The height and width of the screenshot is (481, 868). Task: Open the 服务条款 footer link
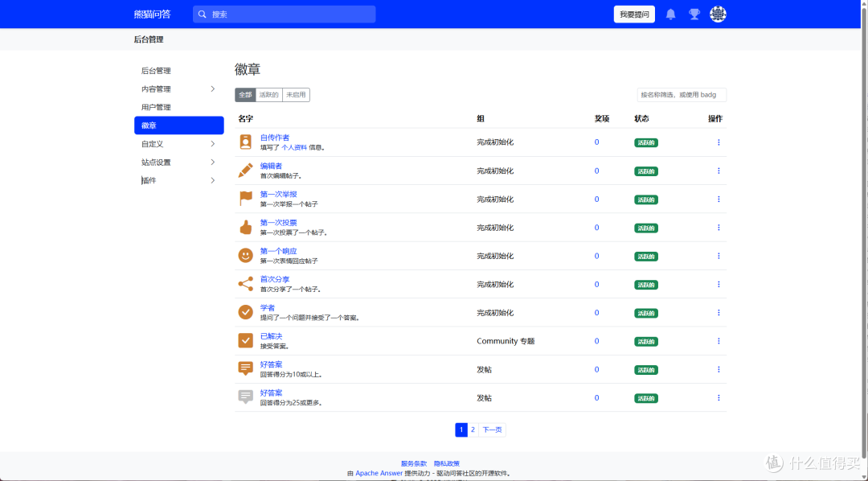414,463
